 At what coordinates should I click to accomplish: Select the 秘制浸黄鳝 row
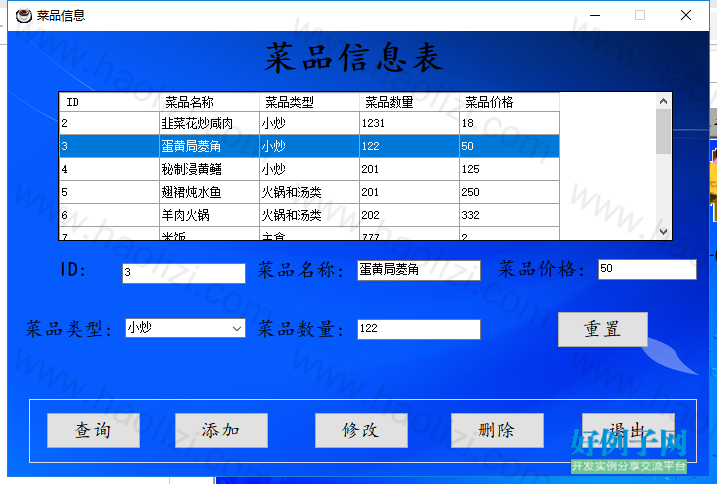tap(310, 169)
